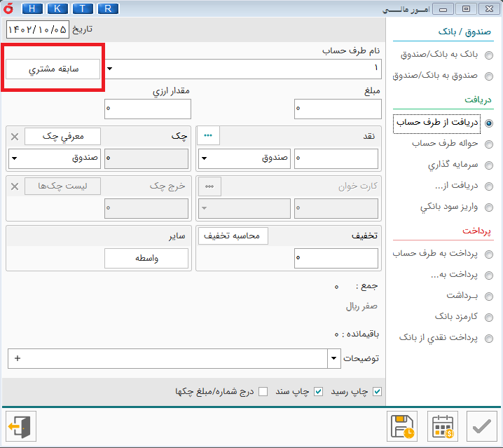Click the R button in title bar
This screenshot has width=503, height=448.
point(108,8)
